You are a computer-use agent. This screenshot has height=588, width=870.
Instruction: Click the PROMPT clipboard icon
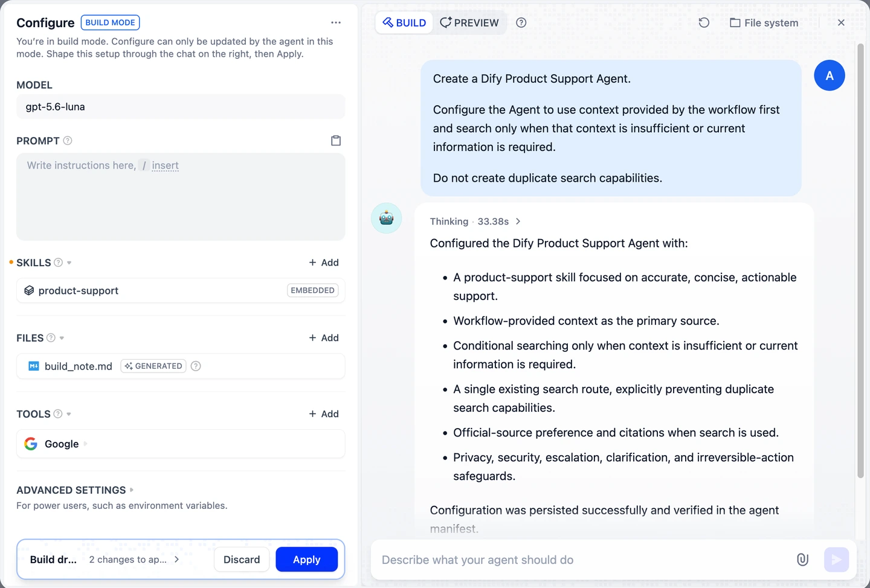click(x=336, y=141)
